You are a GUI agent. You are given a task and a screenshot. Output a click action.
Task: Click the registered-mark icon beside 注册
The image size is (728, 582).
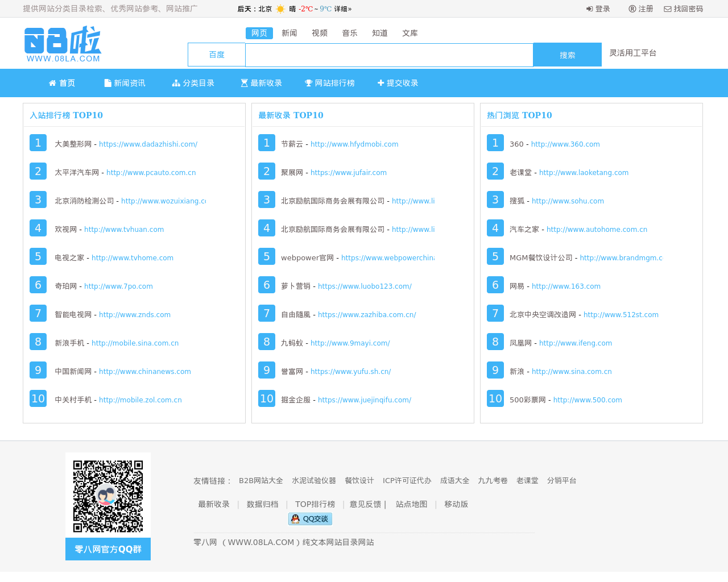pyautogui.click(x=632, y=9)
